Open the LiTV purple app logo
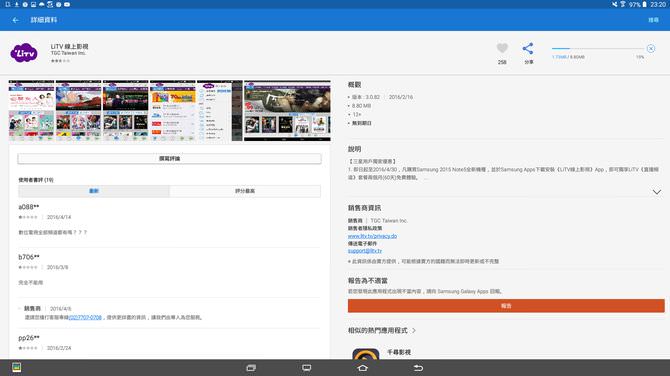This screenshot has width=670, height=376. click(x=24, y=53)
